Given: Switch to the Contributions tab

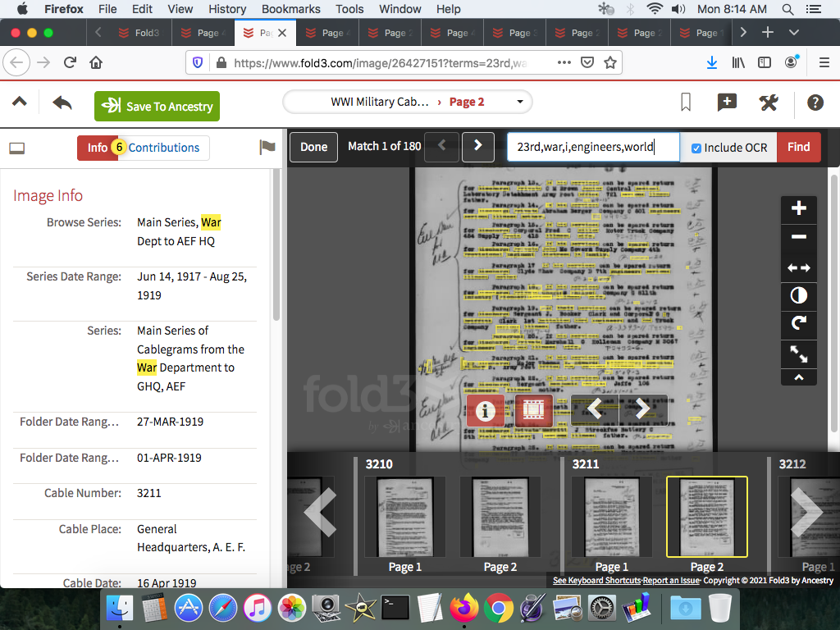Looking at the screenshot, I should pyautogui.click(x=164, y=148).
